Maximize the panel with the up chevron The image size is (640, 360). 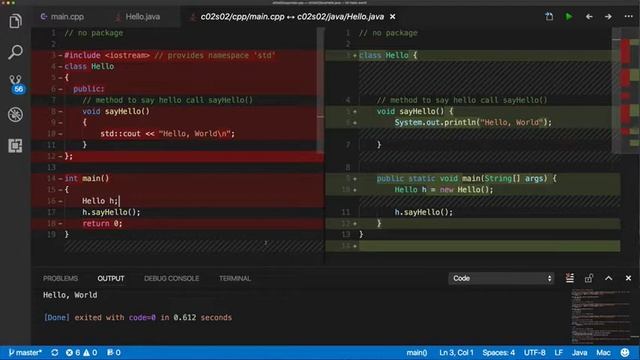pyautogui.click(x=609, y=278)
